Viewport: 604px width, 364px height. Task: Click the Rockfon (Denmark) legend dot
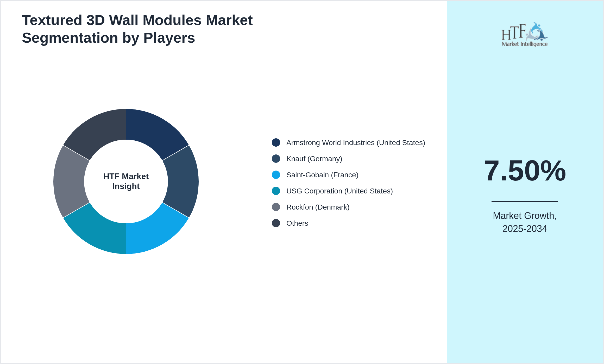click(276, 207)
